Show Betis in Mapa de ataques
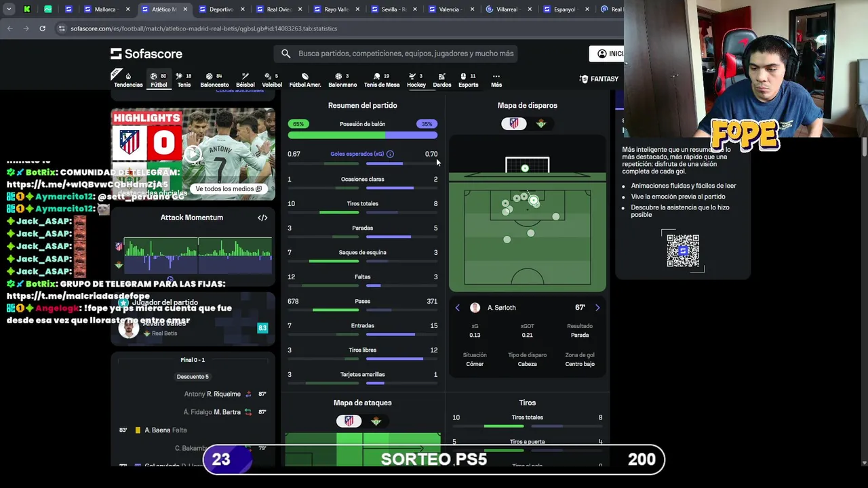This screenshot has width=868, height=488. [x=376, y=421]
